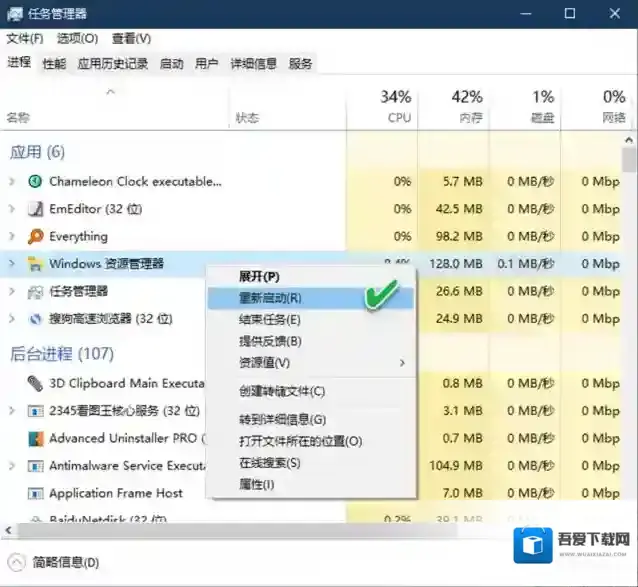Switch to the 服务 tab
Image resolution: width=638 pixels, height=587 pixels.
300,64
